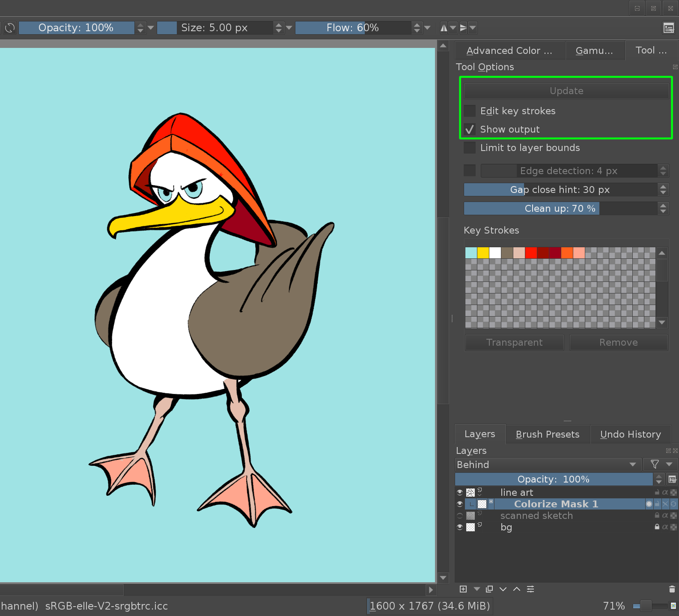Click the layer filter funnel icon

click(x=655, y=464)
